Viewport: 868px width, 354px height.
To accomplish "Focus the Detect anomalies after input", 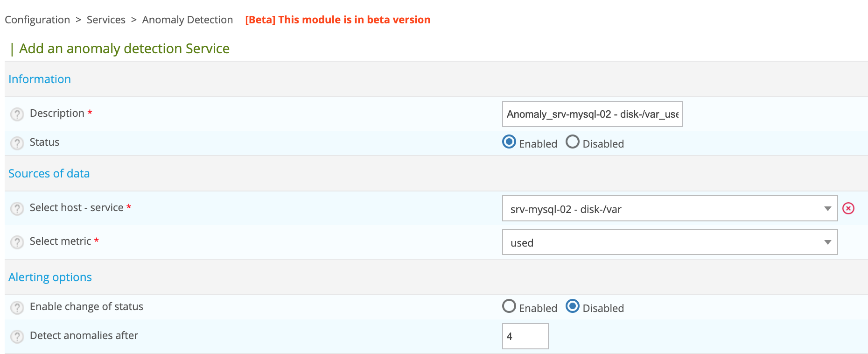I will [525, 336].
